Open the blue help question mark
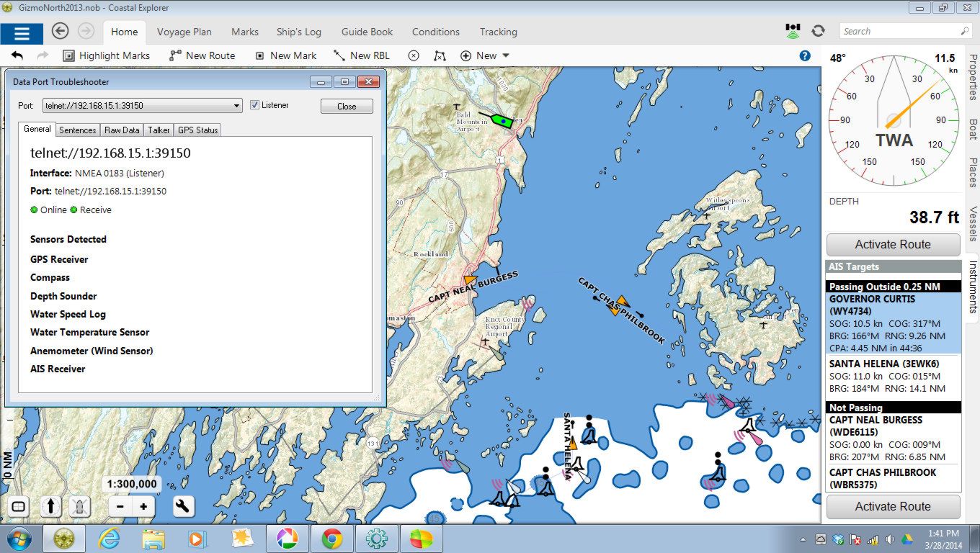Image resolution: width=980 pixels, height=553 pixels. (x=805, y=55)
